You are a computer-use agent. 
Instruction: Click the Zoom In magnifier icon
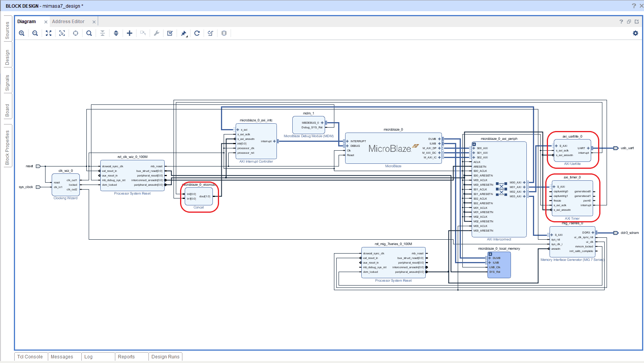click(22, 33)
